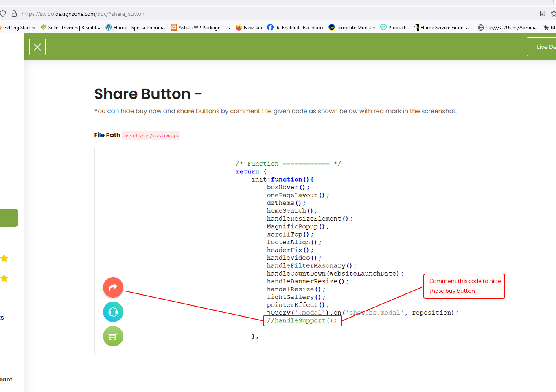Click the homeSearch(); code line
Viewport: 556px width, 392px height.
point(292,211)
